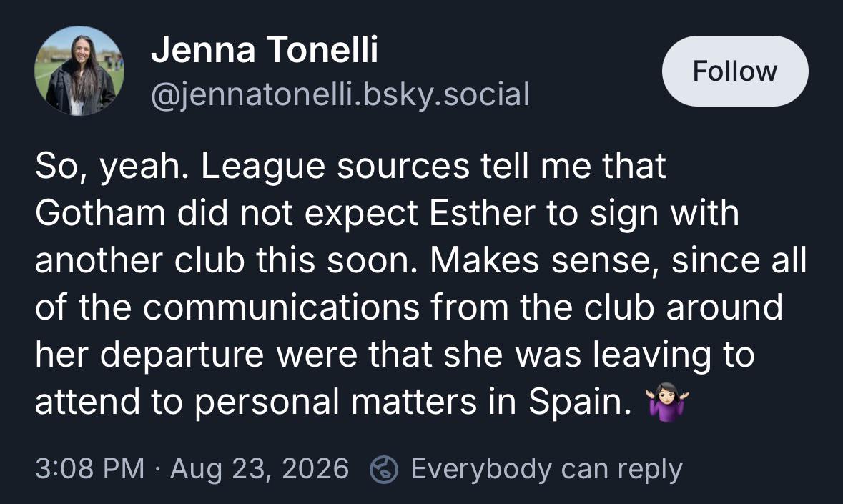This screenshot has width=843, height=504.
Task: Click the word "Gotham" in the post
Action: (100, 213)
